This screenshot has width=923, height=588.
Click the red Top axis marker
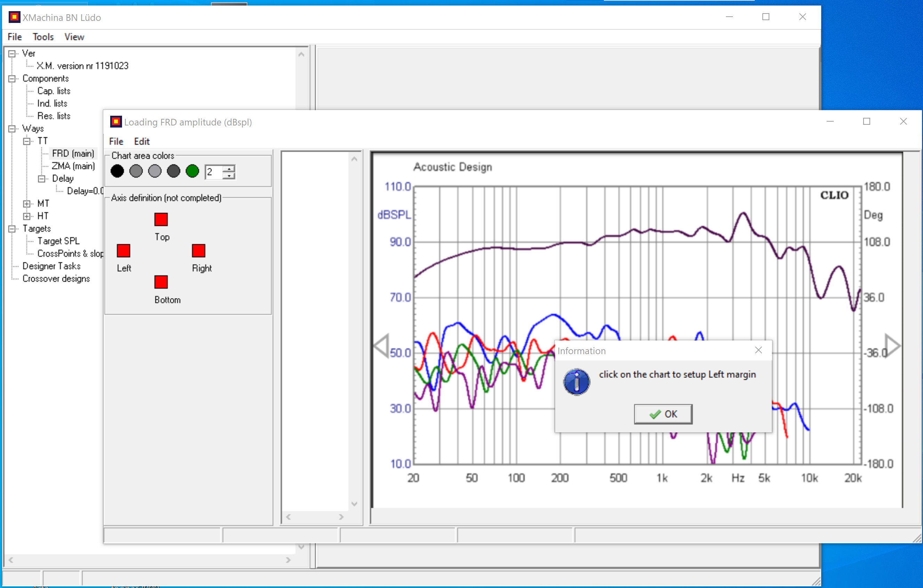[x=161, y=220]
